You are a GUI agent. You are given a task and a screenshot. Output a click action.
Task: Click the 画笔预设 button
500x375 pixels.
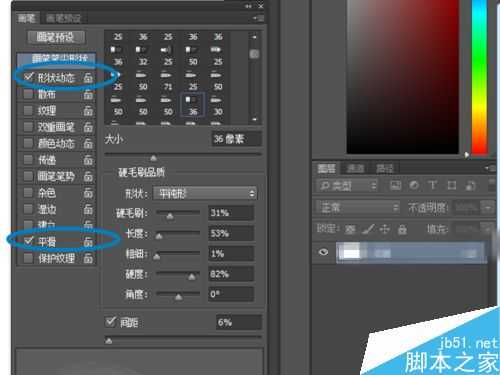pos(56,37)
